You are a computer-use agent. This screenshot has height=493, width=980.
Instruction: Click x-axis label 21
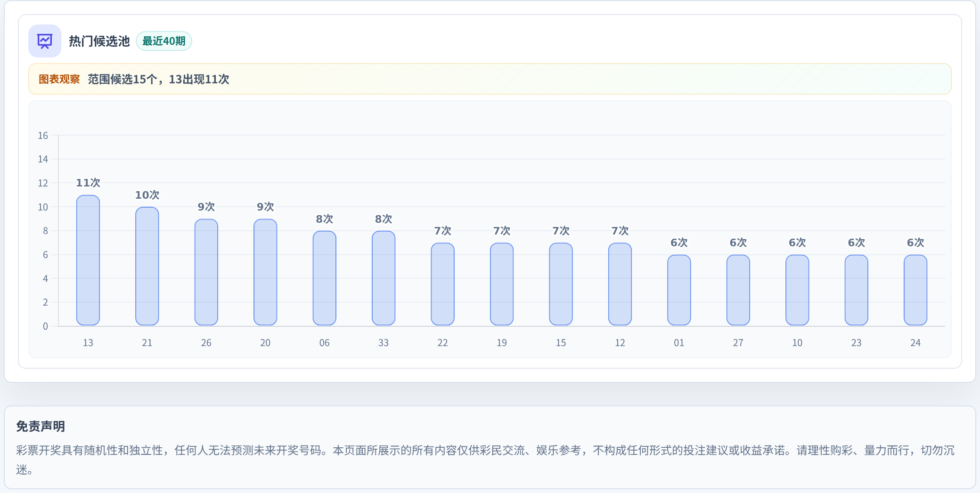(147, 343)
